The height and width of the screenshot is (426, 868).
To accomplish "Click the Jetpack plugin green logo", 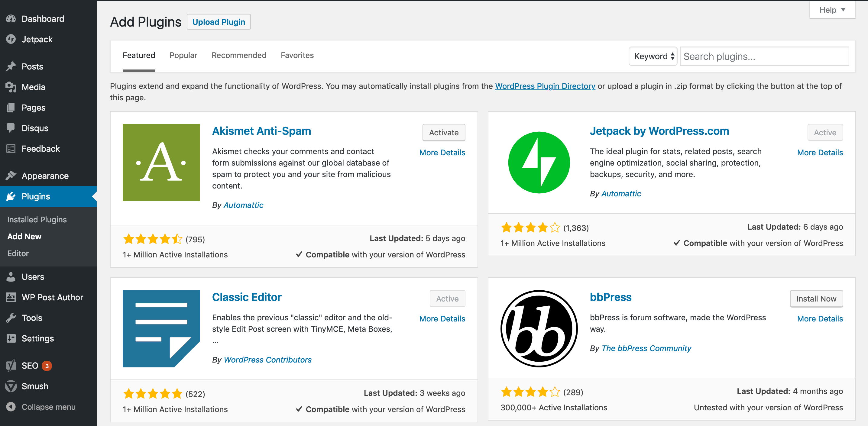I will pyautogui.click(x=539, y=163).
